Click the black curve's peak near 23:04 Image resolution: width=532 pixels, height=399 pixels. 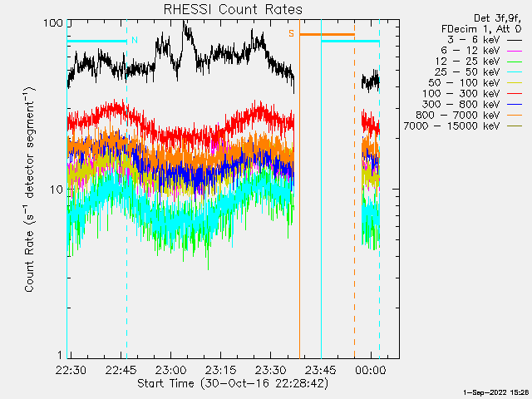point(185,22)
